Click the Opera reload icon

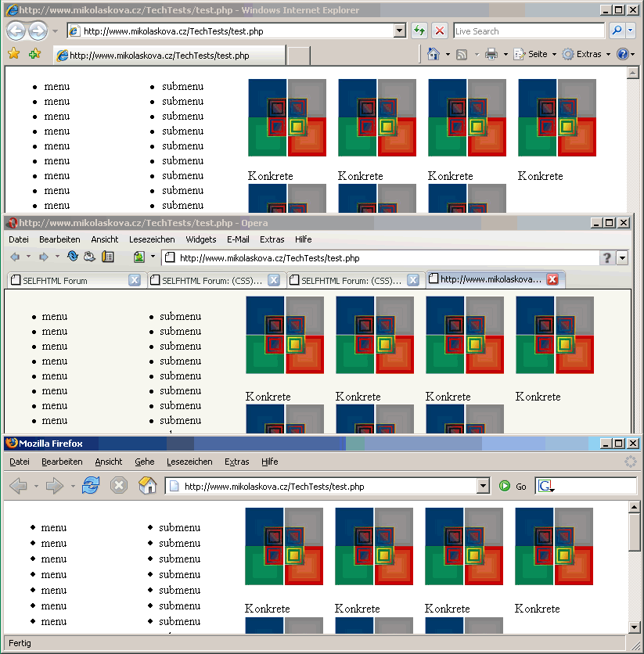73,256
